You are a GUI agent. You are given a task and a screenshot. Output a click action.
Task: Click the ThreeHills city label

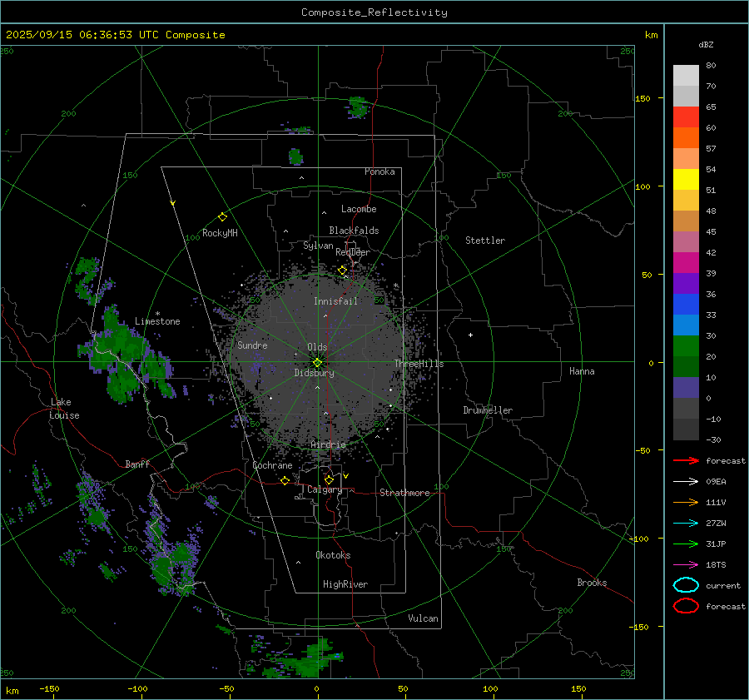[419, 364]
